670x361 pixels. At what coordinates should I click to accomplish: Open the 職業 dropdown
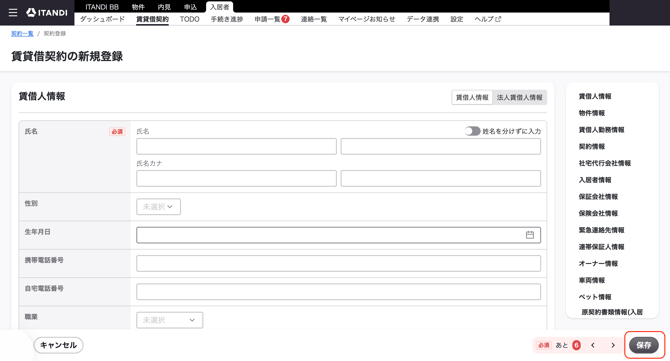(170, 320)
